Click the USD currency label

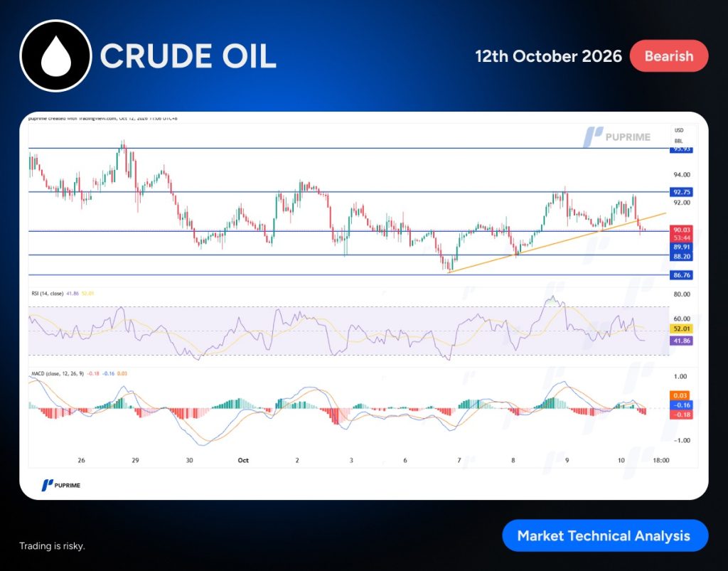coord(679,130)
